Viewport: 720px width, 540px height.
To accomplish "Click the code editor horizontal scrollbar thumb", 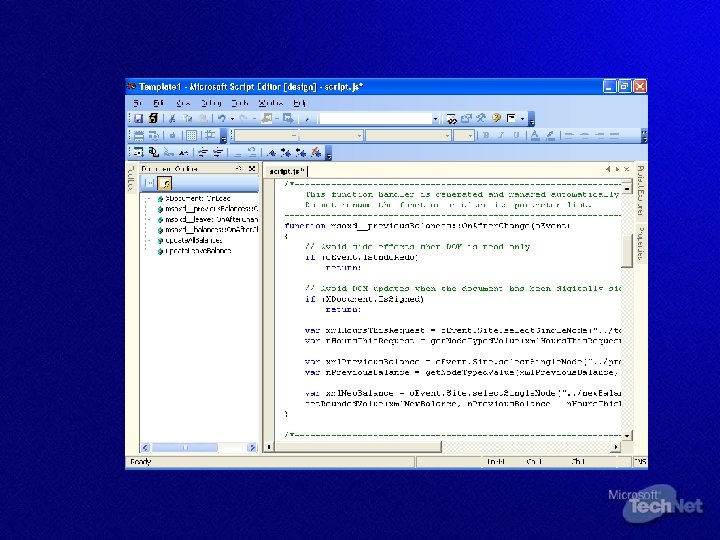I will (x=358, y=446).
